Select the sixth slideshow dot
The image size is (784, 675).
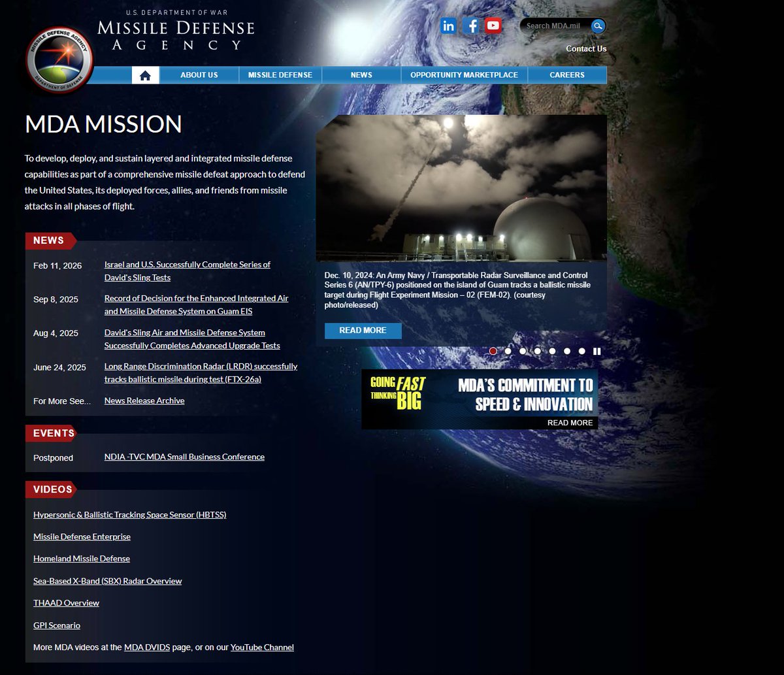[567, 351]
